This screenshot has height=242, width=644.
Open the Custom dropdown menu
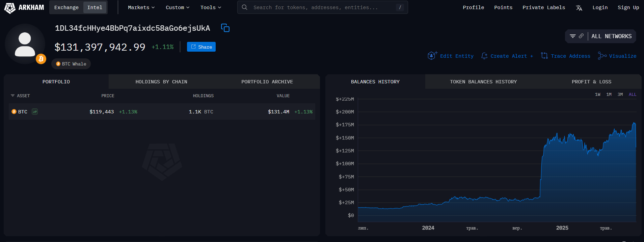178,7
